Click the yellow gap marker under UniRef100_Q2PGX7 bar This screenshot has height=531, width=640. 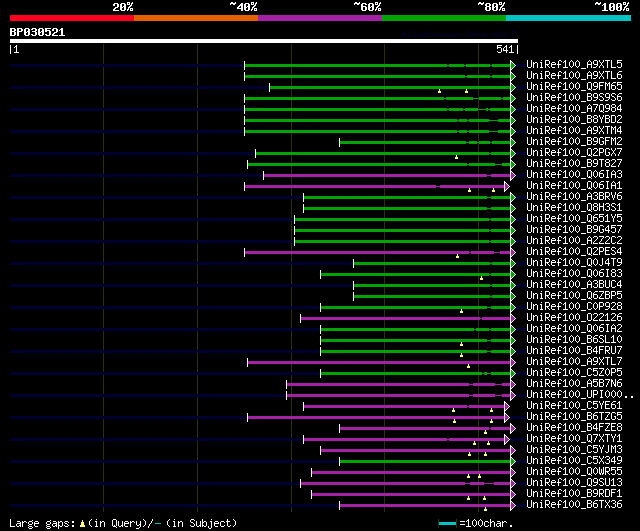point(456,157)
